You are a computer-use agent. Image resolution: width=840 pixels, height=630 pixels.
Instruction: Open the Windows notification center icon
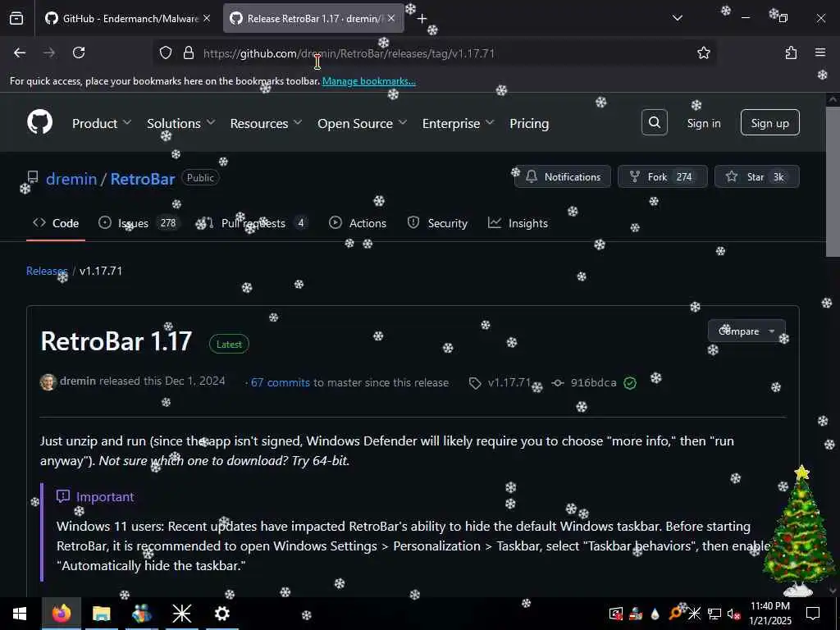click(813, 614)
